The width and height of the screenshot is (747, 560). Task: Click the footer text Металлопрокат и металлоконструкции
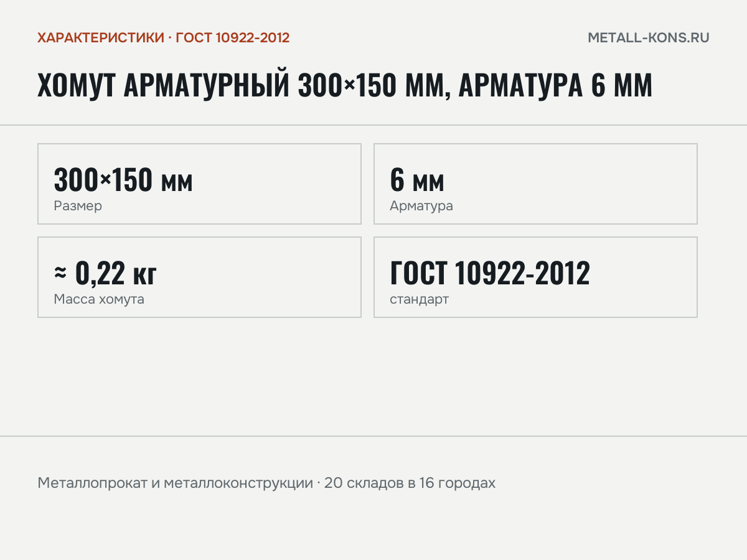coord(175,483)
